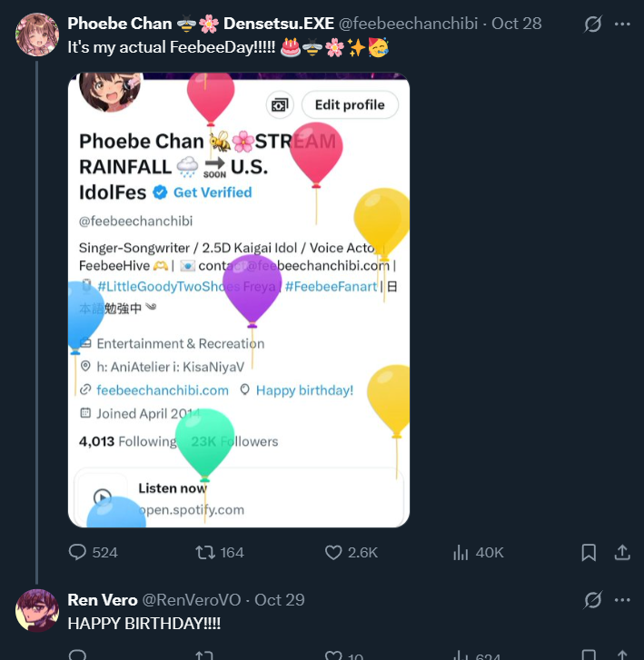Reply to Phoebe Chan's birthday tweet
This screenshot has height=660, width=644.
[78, 552]
